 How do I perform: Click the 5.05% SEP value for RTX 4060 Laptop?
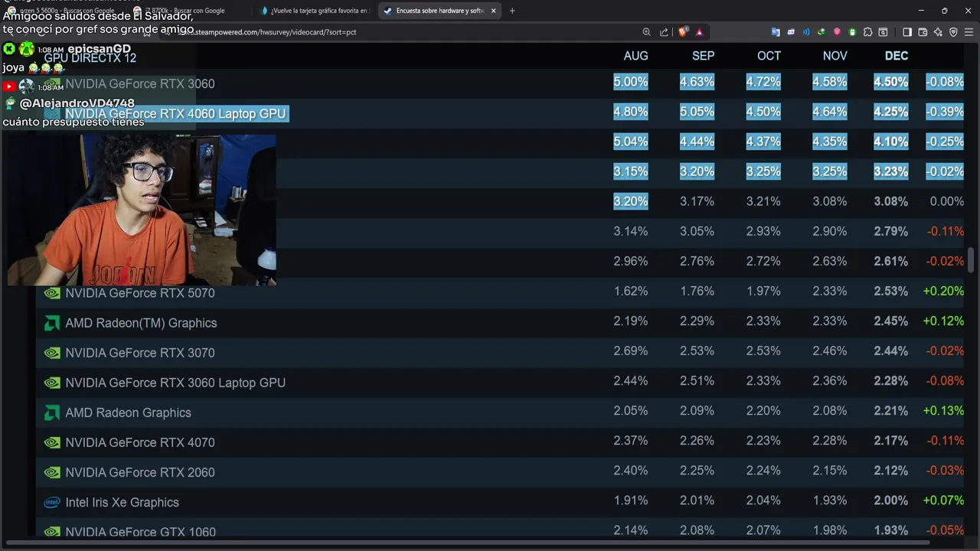click(697, 112)
